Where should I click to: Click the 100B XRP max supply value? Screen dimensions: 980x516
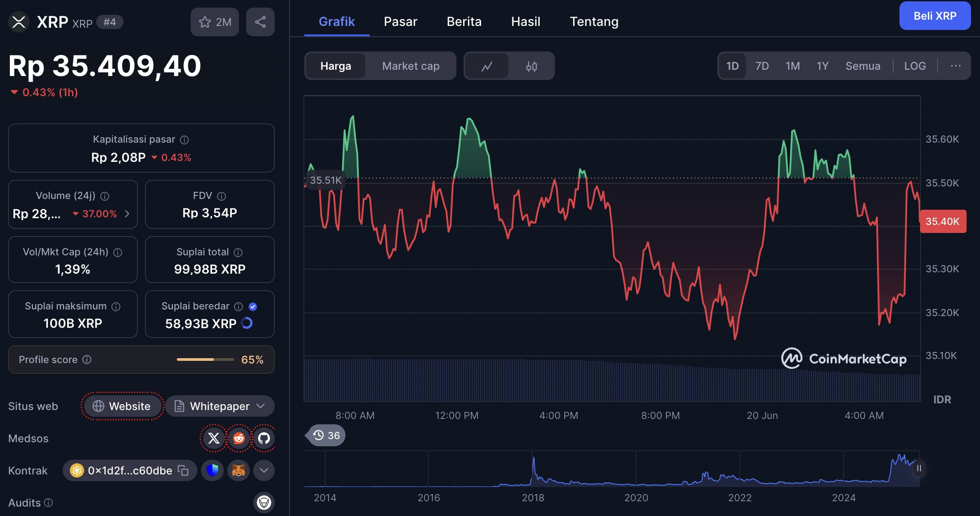[72, 323]
